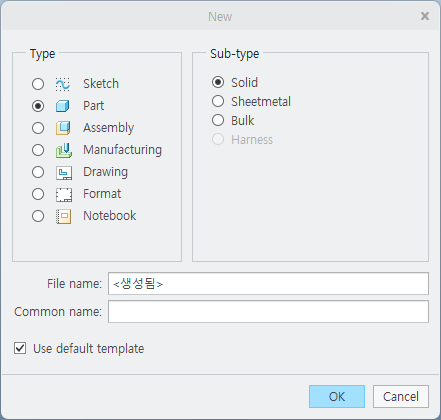Select the Notebook radio button

pos(38,216)
